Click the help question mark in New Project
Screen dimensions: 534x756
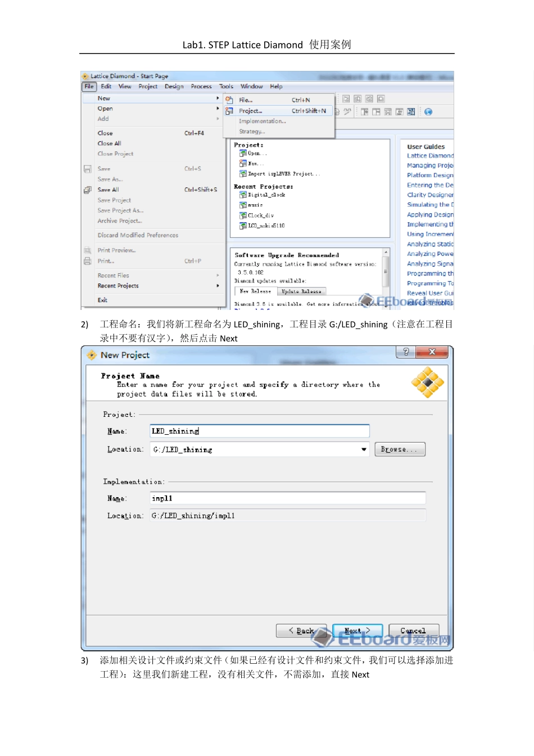[406, 352]
